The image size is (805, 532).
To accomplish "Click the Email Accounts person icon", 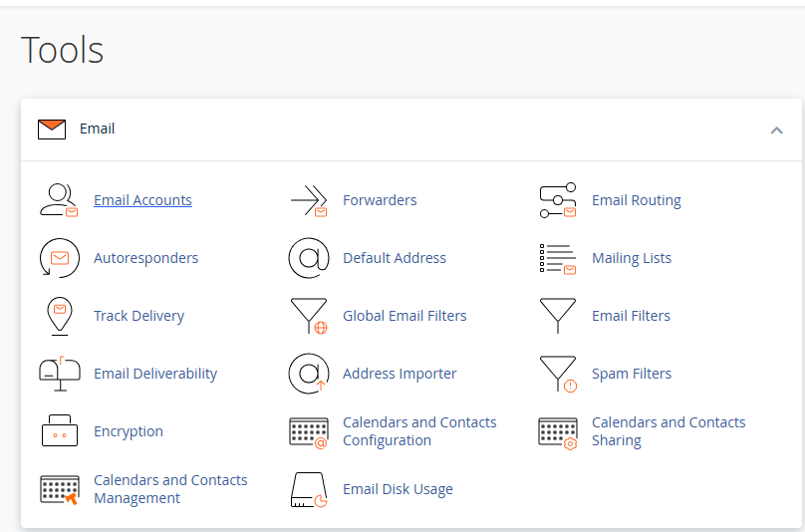I will click(59, 200).
